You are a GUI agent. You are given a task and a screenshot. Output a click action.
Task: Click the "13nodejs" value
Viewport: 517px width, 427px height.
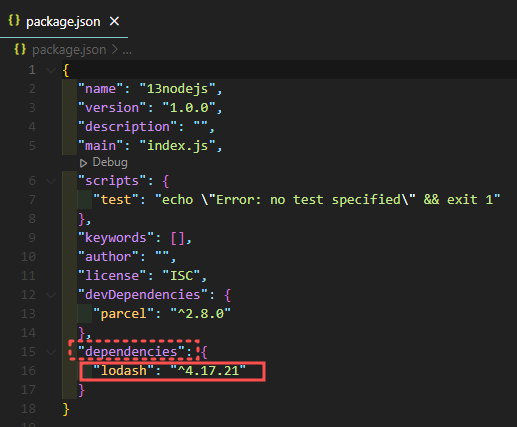(x=177, y=89)
